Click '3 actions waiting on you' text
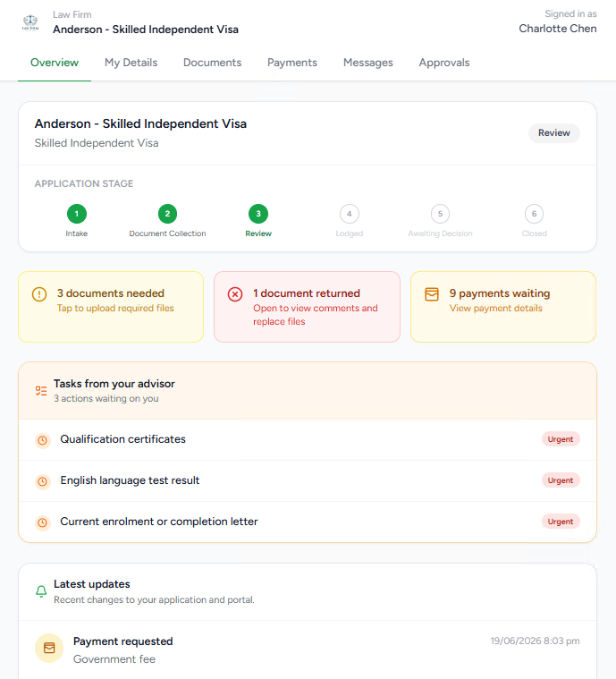 (106, 399)
